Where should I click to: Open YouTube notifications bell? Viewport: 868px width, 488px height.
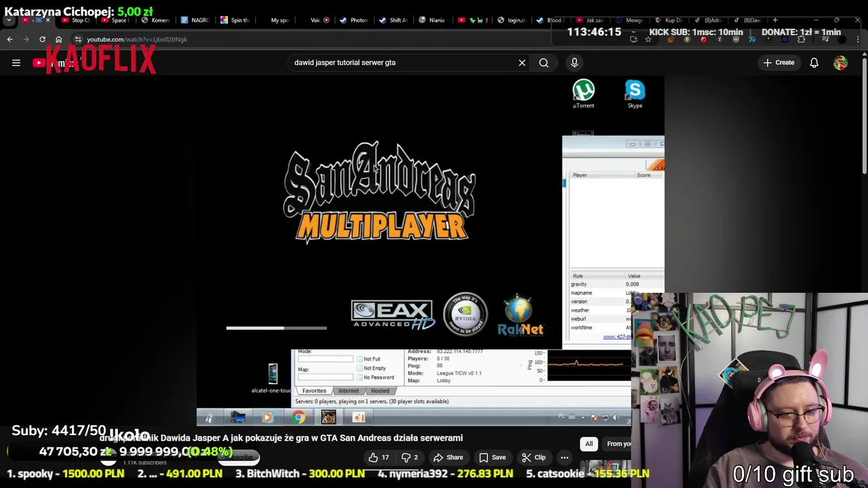(814, 63)
